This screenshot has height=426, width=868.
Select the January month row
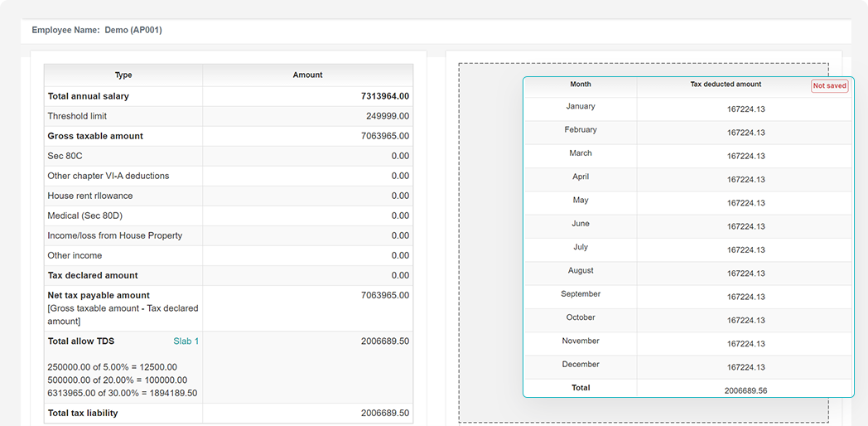click(x=581, y=107)
